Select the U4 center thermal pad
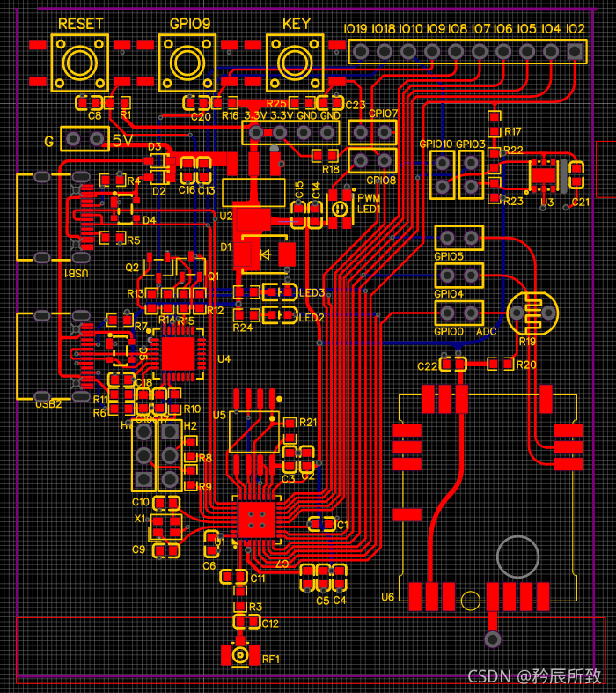 179,354
